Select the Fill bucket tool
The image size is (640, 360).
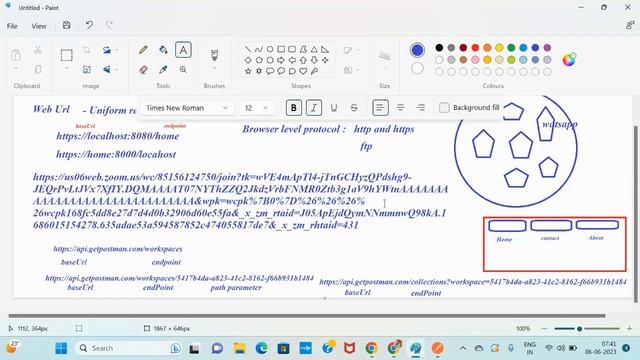pyautogui.click(x=163, y=50)
